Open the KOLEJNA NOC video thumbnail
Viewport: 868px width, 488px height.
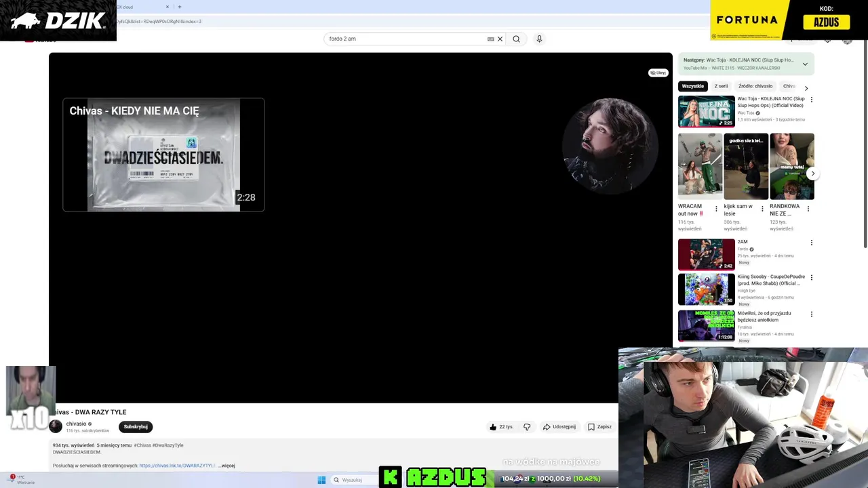pos(706,111)
